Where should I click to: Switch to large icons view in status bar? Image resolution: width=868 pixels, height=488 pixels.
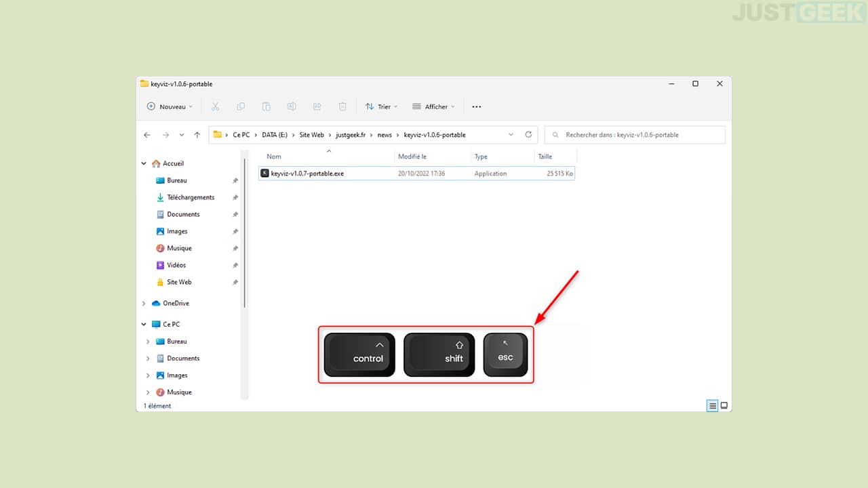click(724, 406)
